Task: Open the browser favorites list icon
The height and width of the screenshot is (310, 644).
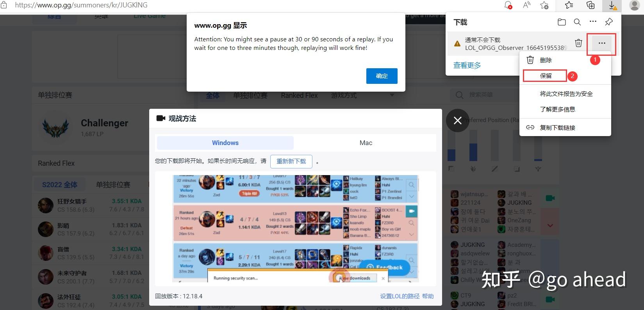Action: pyautogui.click(x=569, y=5)
